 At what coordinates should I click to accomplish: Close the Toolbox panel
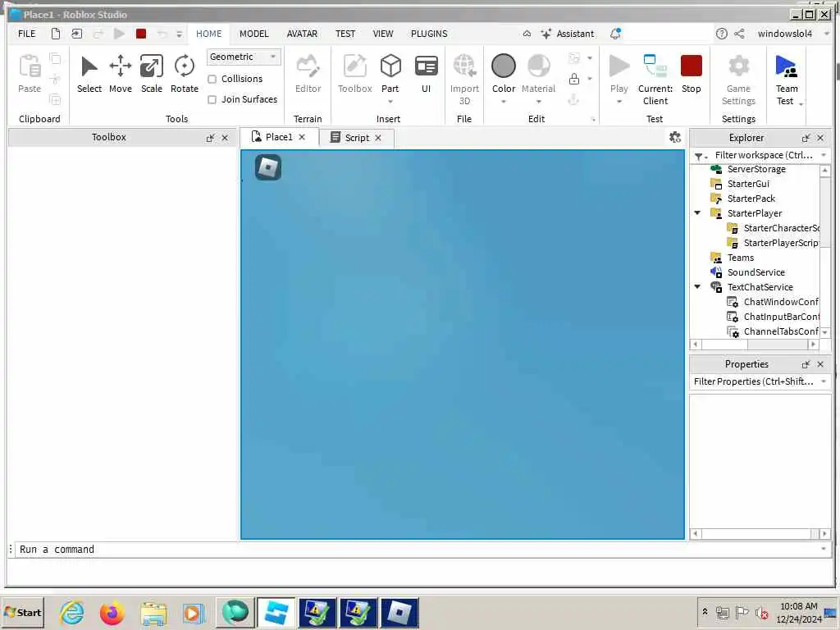(225, 138)
